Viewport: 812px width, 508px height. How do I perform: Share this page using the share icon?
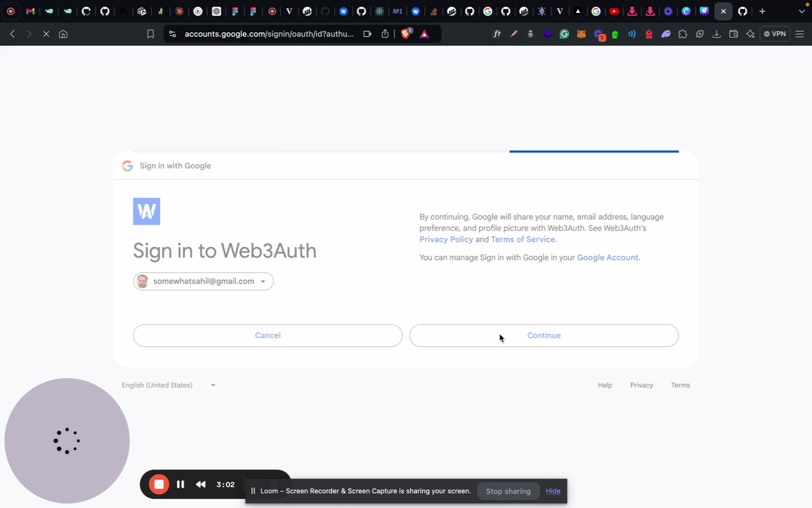click(x=385, y=34)
